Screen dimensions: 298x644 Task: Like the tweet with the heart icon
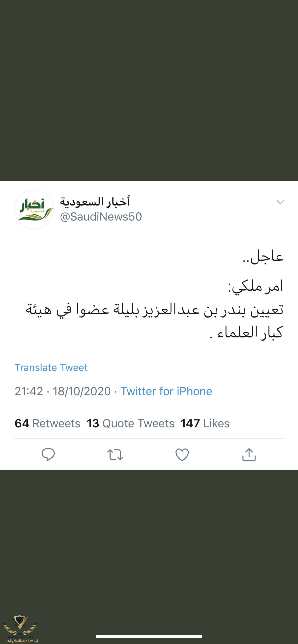pyautogui.click(x=182, y=454)
